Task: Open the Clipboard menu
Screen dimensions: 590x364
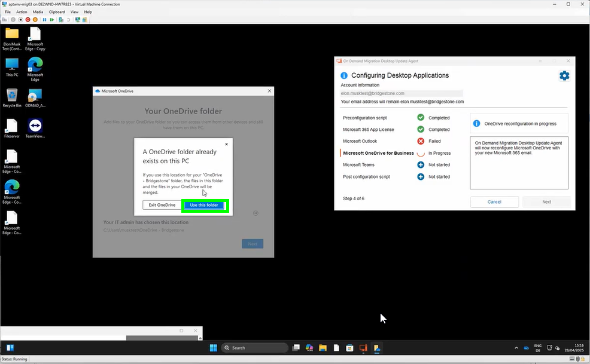Action: coord(57,12)
